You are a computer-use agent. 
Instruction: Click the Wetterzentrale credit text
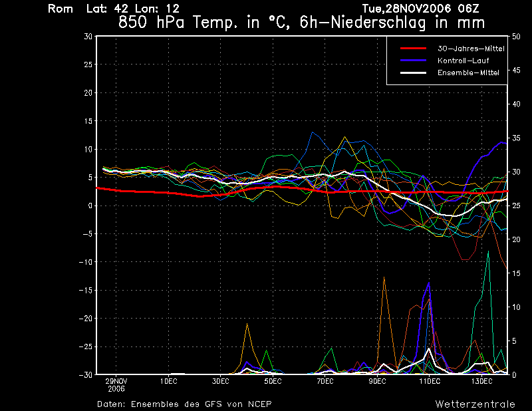coord(475,404)
